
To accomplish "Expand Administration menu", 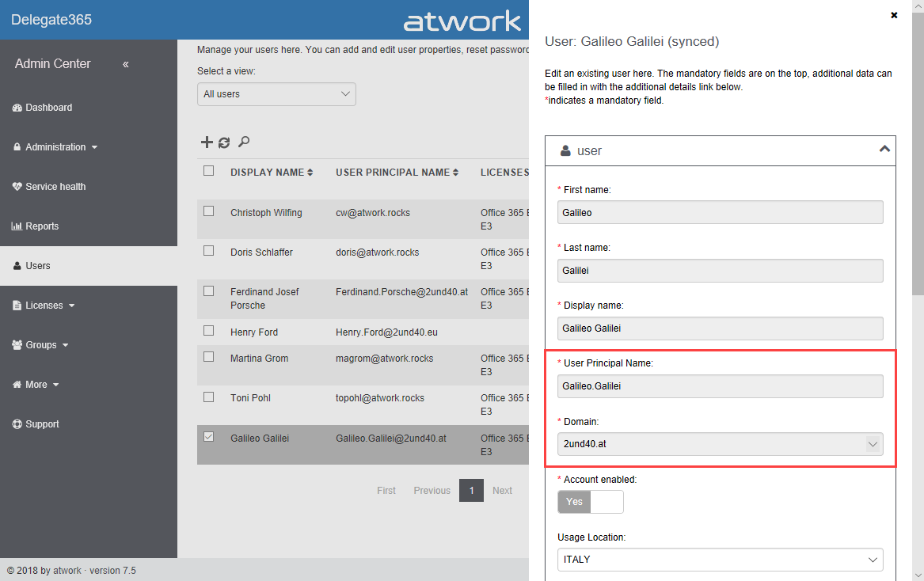I will [x=55, y=146].
